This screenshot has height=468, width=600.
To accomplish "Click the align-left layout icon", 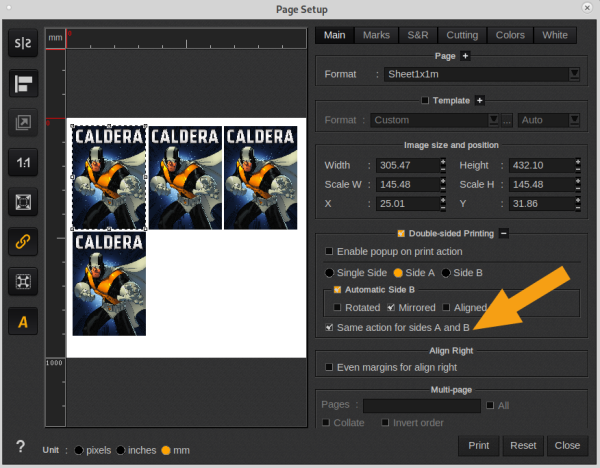I will coord(22,84).
